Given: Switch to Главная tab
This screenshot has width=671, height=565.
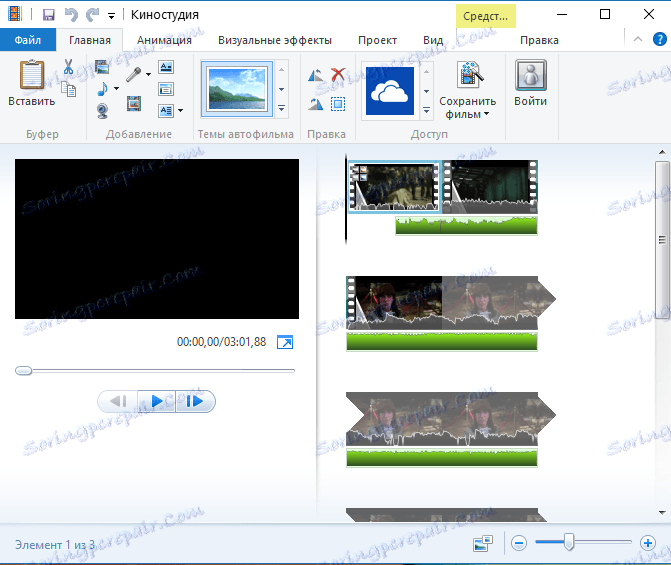Looking at the screenshot, I should tap(90, 40).
